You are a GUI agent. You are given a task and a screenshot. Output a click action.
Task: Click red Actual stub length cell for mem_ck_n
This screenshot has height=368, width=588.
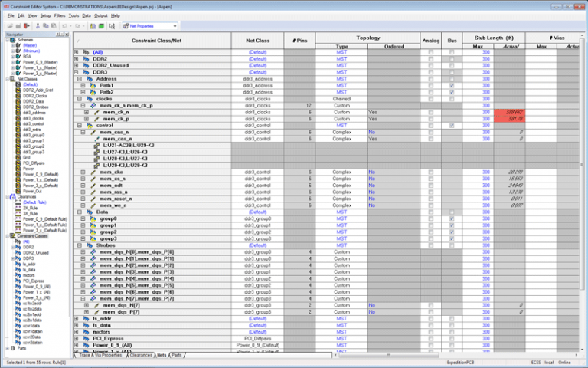pyautogui.click(x=508, y=112)
